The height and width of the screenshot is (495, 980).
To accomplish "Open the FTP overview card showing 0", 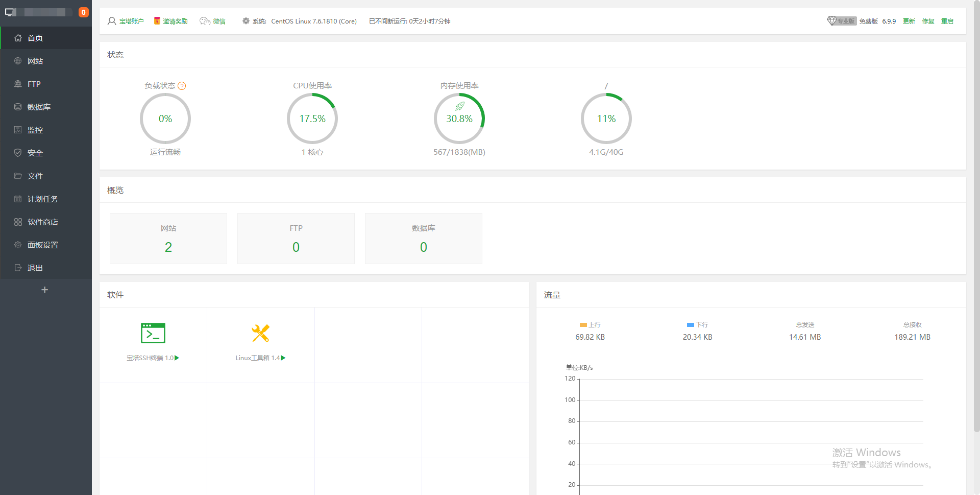I will [x=296, y=239].
